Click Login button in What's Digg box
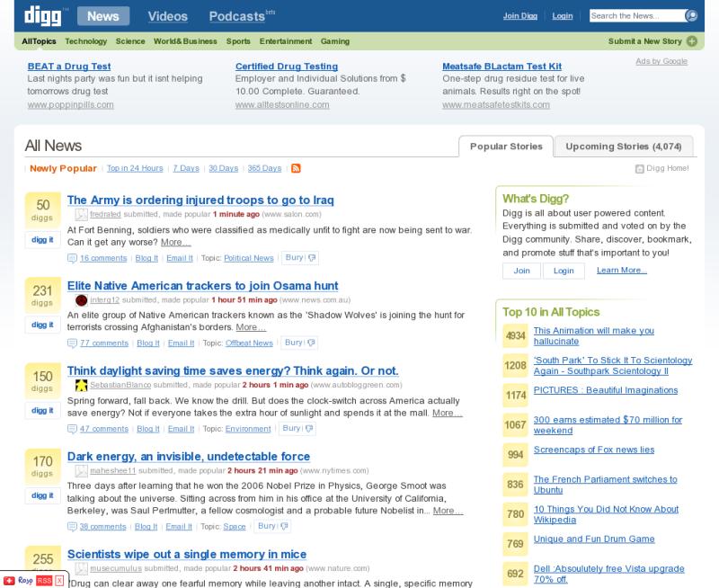Viewport: 719px width, 588px height. pos(564,271)
